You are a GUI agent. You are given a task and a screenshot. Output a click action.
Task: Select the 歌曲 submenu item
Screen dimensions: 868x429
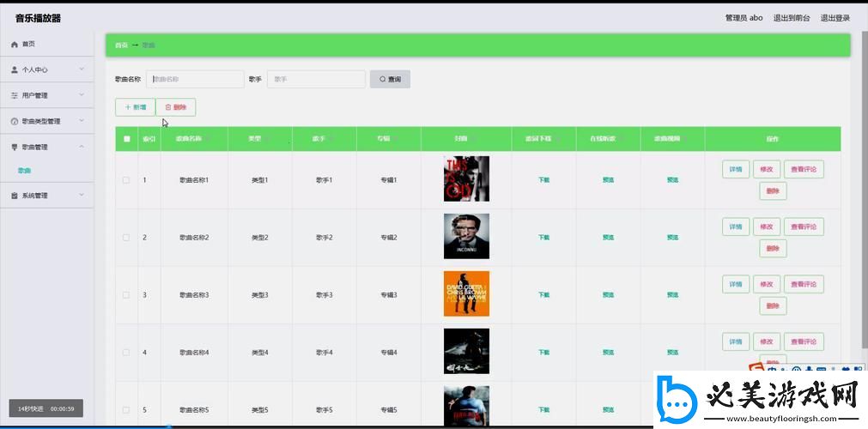point(25,171)
